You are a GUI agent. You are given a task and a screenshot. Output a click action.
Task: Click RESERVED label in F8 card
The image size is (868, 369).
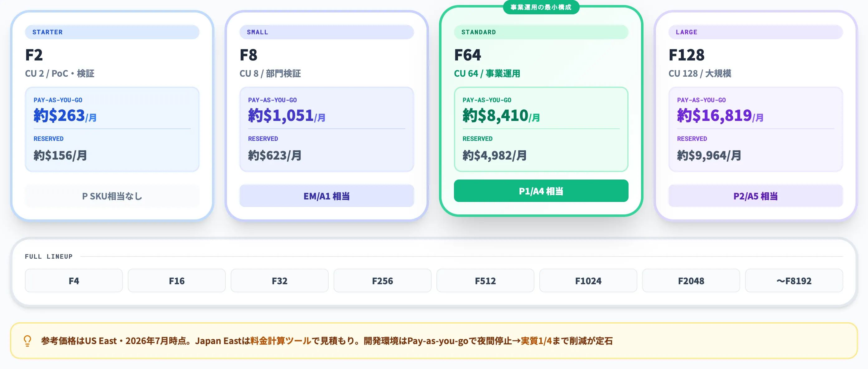263,139
